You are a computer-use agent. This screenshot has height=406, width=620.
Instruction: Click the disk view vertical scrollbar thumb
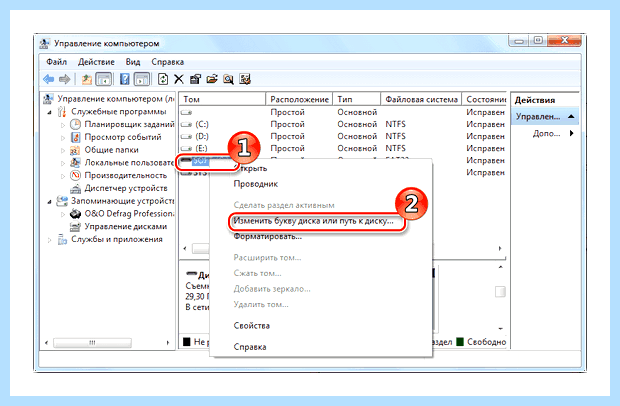coord(500,292)
